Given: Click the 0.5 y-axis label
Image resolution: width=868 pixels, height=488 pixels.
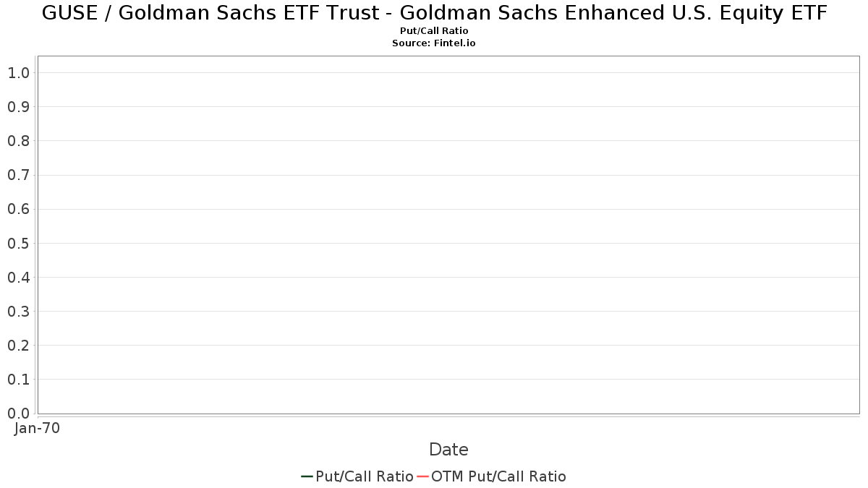Looking at the screenshot, I should pyautogui.click(x=18, y=243).
